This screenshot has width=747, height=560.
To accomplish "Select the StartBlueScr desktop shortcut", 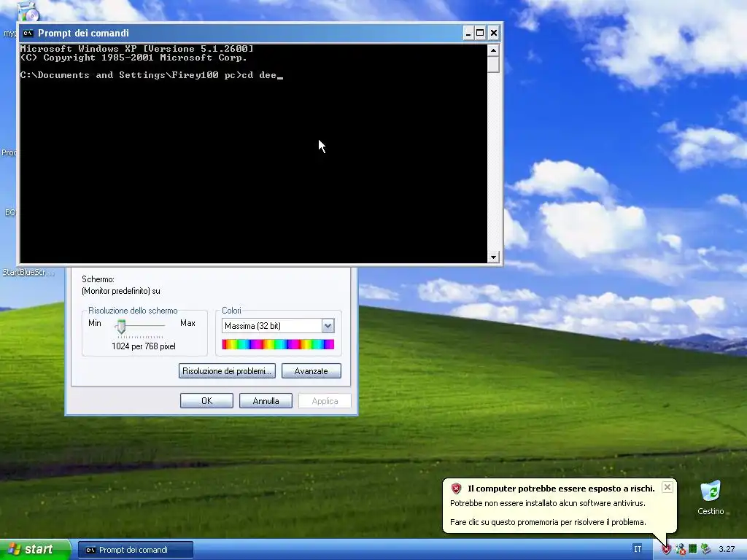I will pyautogui.click(x=28, y=272).
